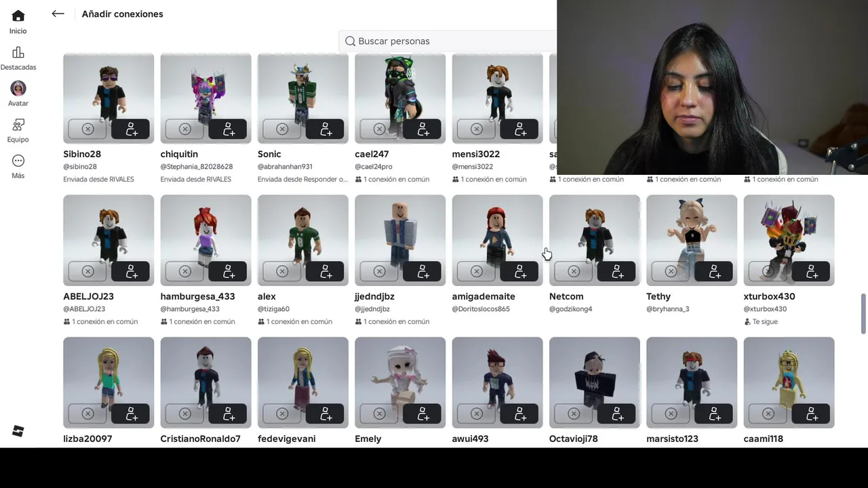The image size is (868, 488).
Task: Decline connection request from Netcom
Action: pos(574,271)
